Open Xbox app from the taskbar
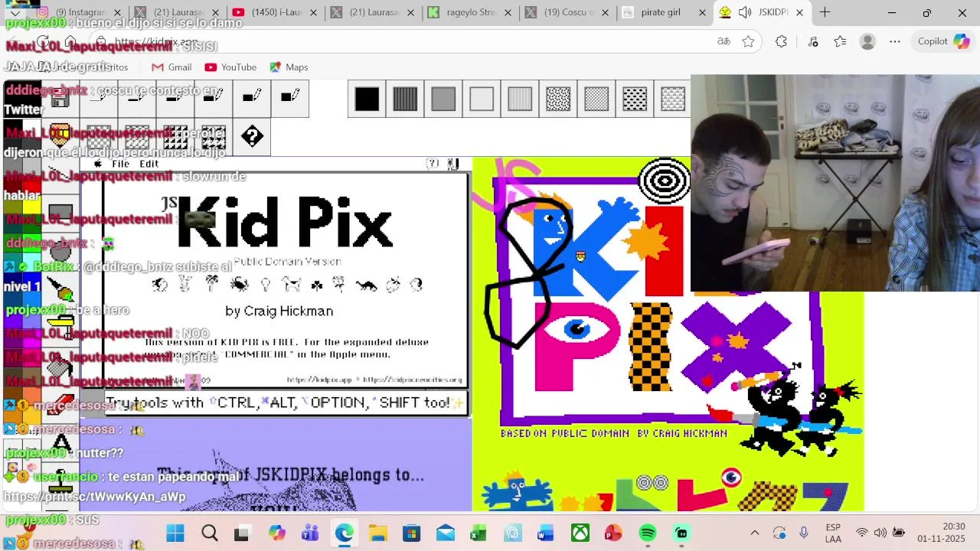Screen dimensions: 980x551 580,533
